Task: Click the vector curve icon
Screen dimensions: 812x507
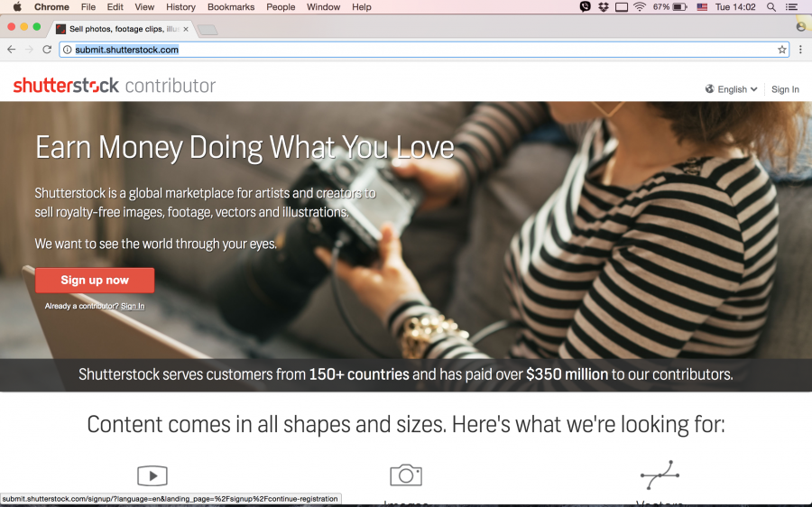Action: click(660, 475)
